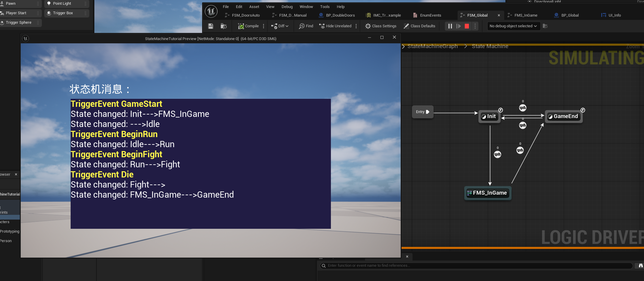The image size is (644, 281).
Task: Open the Debug menu
Action: 287,7
